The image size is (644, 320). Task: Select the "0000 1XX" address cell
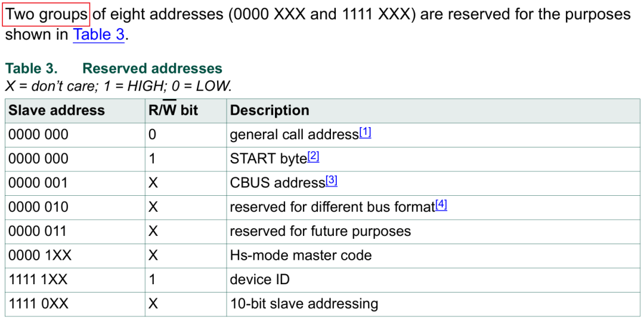click(40, 256)
